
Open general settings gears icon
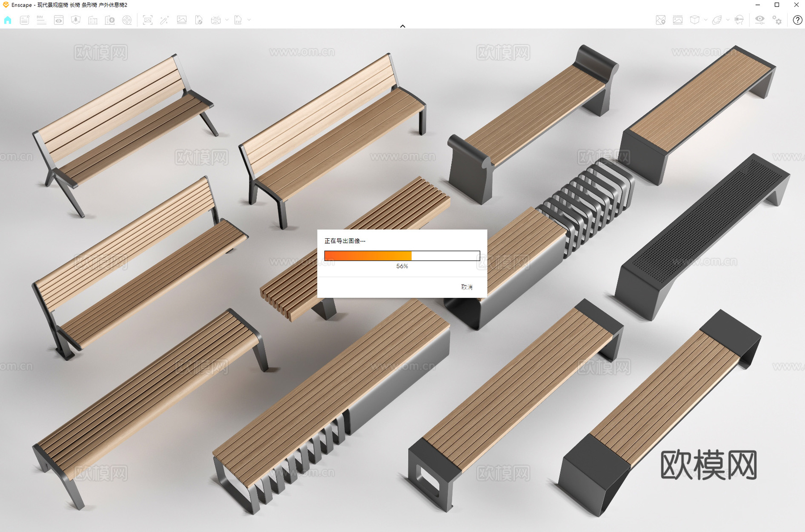point(777,21)
